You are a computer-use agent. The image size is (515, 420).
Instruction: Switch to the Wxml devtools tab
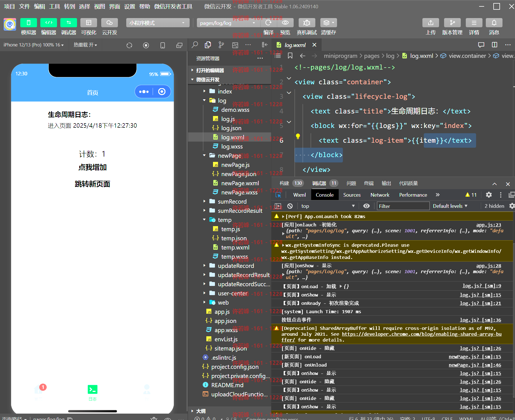[299, 195]
